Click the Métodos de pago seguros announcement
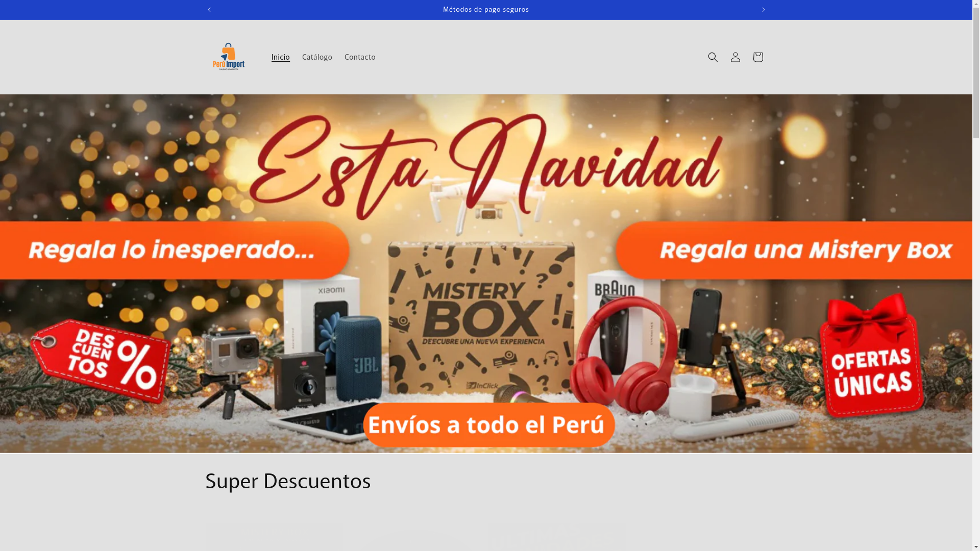980x551 pixels. [x=486, y=10]
